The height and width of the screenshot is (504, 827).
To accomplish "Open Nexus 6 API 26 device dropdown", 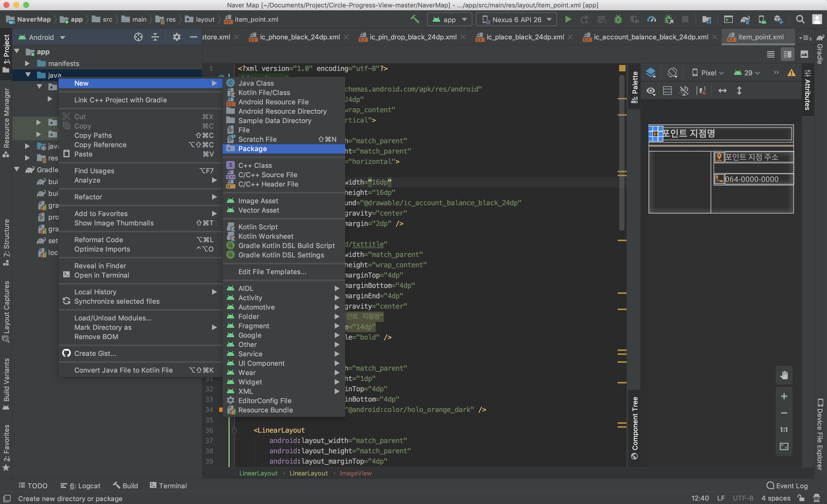I will pyautogui.click(x=516, y=19).
